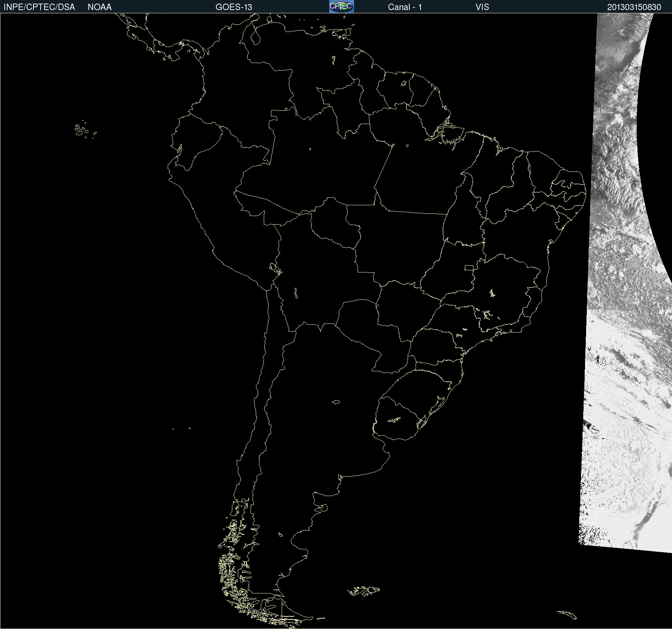
Task: Select the GOES-13 satellite label
Action: click(x=234, y=7)
